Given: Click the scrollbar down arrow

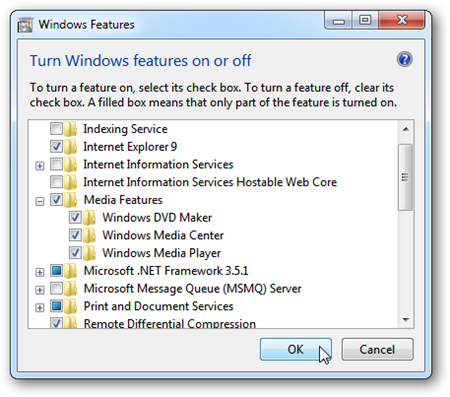Looking at the screenshot, I should (x=406, y=320).
